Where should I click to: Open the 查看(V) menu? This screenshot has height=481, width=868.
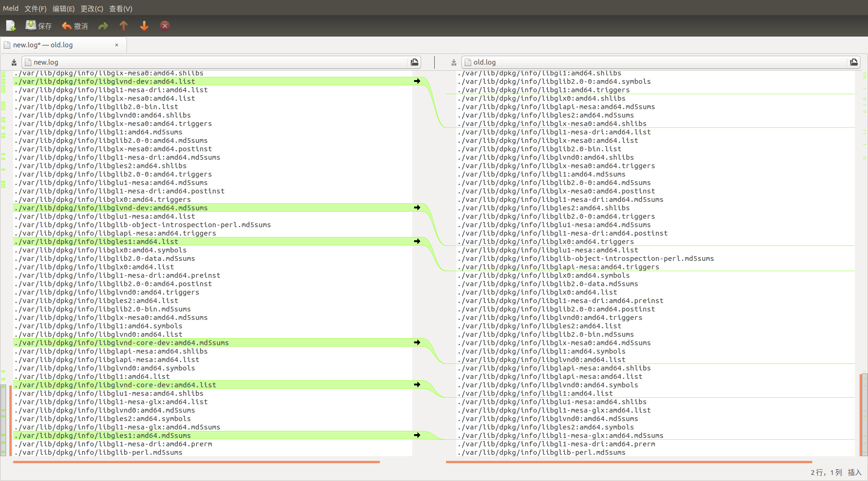tap(120, 8)
